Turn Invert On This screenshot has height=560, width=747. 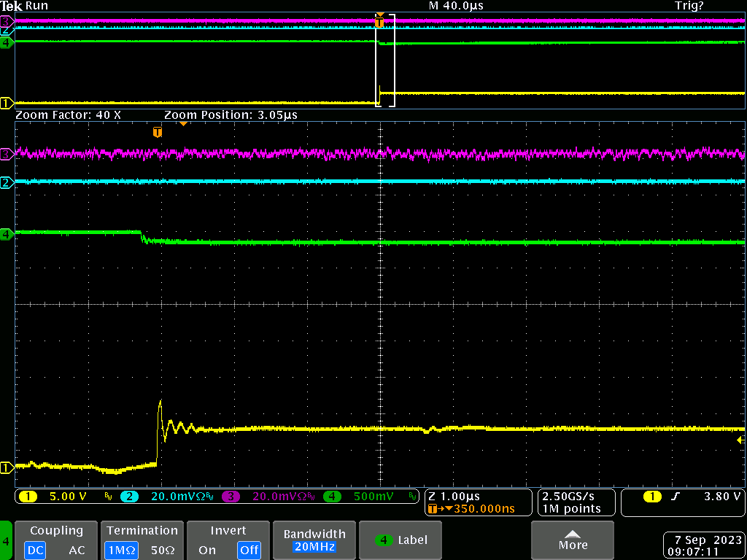click(x=207, y=551)
